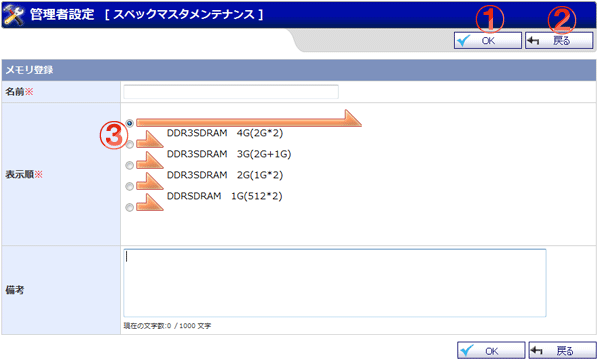Select radio button below DDR3SDRAM 3G(2G+1G)
Viewport: 600px width, 362px height.
[x=130, y=165]
